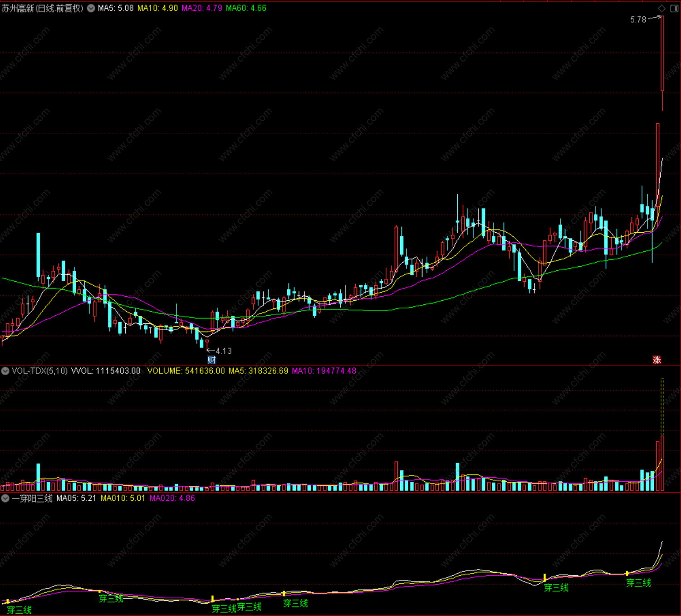Select the MA10: 4.90 label

click(x=157, y=8)
